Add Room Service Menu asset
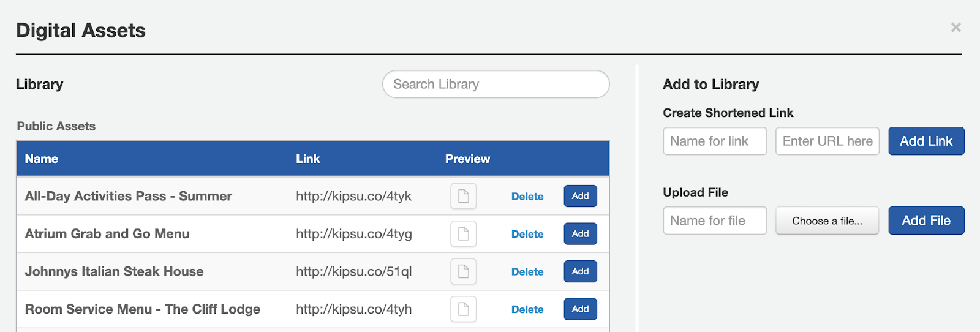Viewport: 980px width, 332px height. pyautogui.click(x=580, y=309)
